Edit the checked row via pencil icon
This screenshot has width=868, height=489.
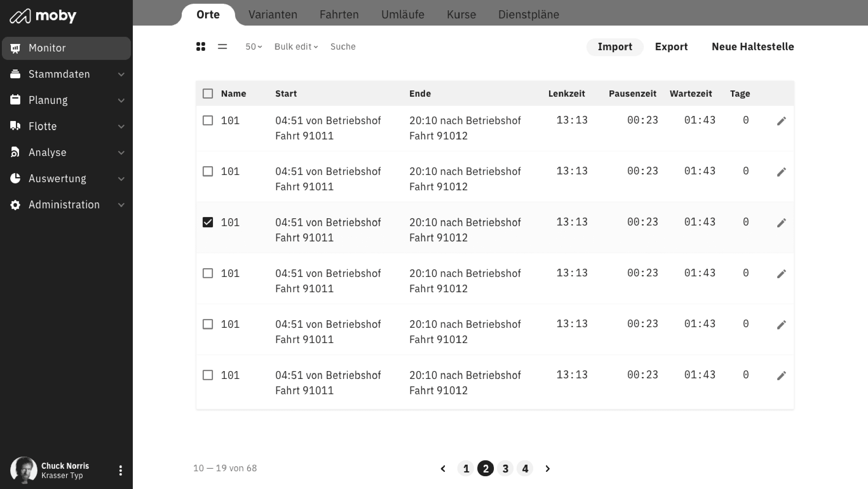point(781,223)
